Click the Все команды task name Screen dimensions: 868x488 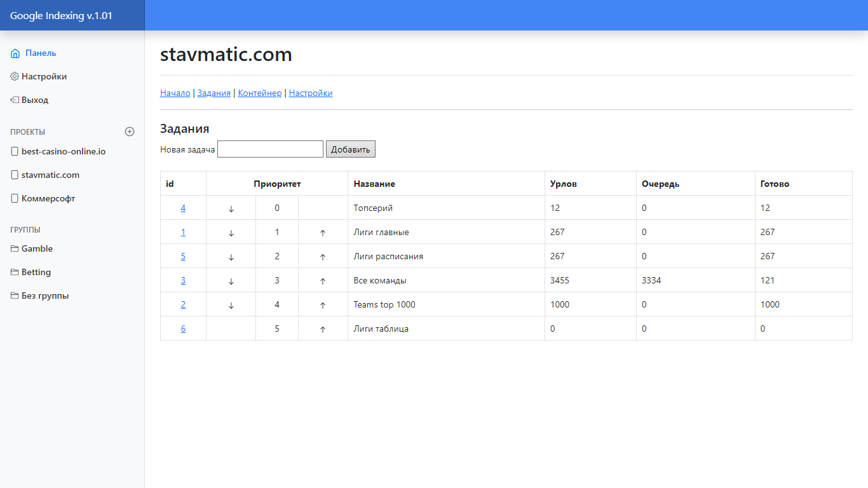tap(380, 280)
